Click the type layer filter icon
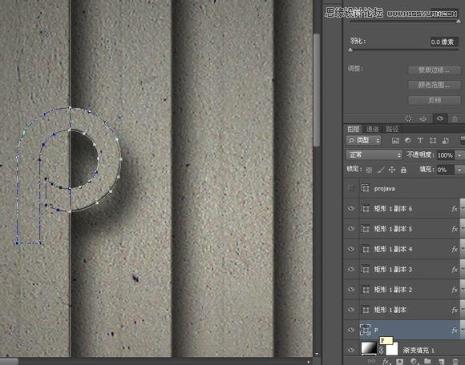 click(x=420, y=141)
